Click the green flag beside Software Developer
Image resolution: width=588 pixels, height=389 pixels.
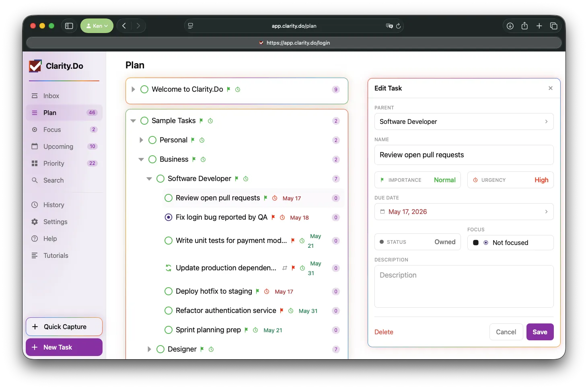tap(236, 179)
